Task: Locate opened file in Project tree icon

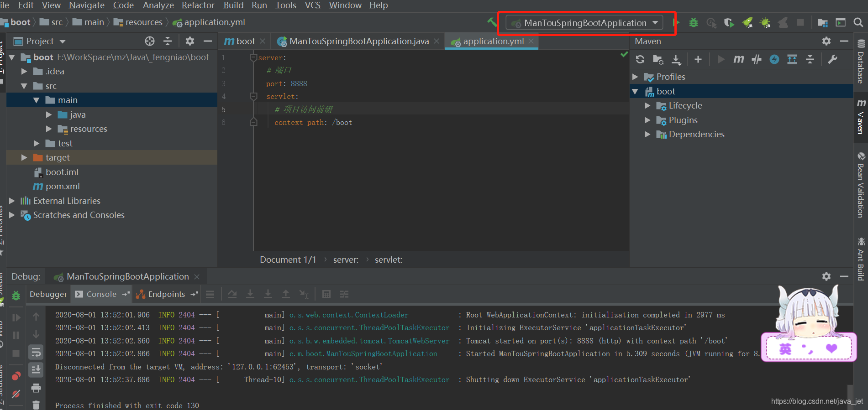Action: pos(150,41)
